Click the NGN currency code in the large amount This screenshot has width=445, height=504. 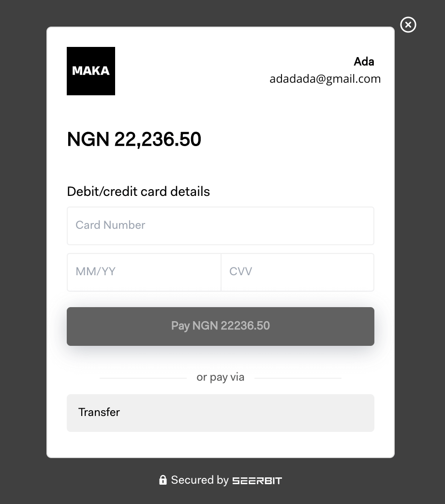tap(88, 139)
